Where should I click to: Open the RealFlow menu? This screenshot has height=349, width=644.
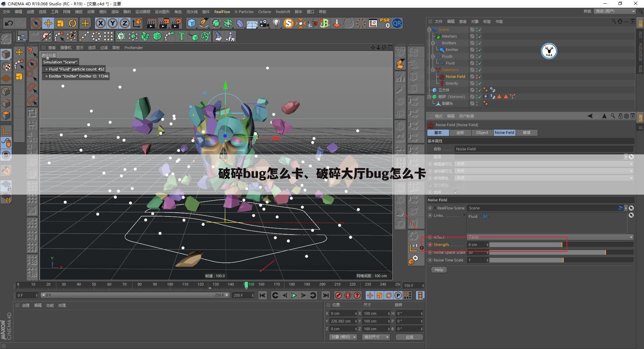pos(222,12)
